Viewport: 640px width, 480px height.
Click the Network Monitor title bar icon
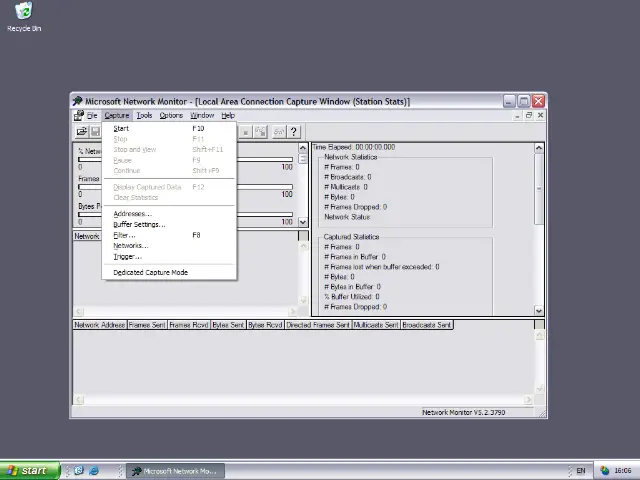pyautogui.click(x=78, y=101)
